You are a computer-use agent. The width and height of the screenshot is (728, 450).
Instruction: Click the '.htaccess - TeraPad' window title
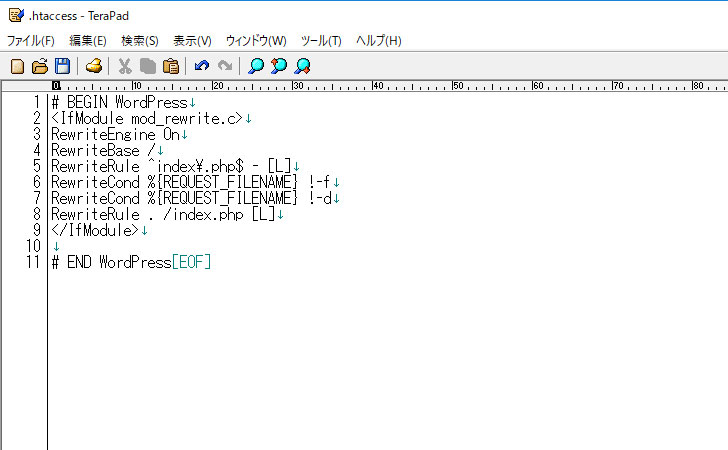tap(78, 16)
